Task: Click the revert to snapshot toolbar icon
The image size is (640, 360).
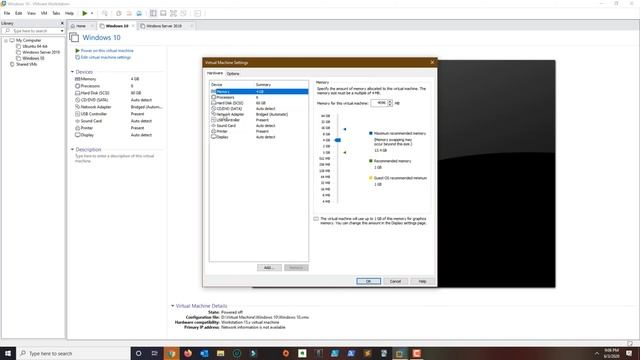Action: [x=129, y=13]
